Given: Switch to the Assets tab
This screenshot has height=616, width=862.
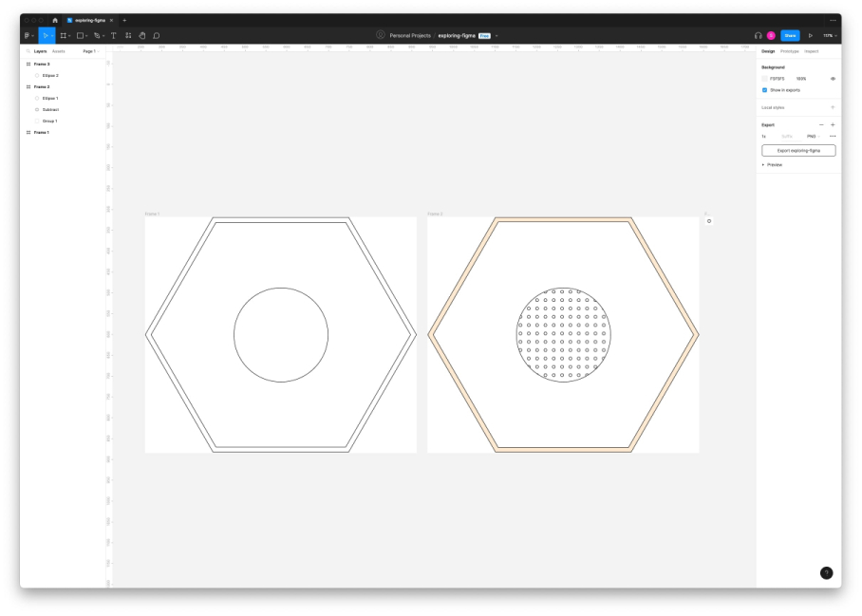Looking at the screenshot, I should pos(58,51).
